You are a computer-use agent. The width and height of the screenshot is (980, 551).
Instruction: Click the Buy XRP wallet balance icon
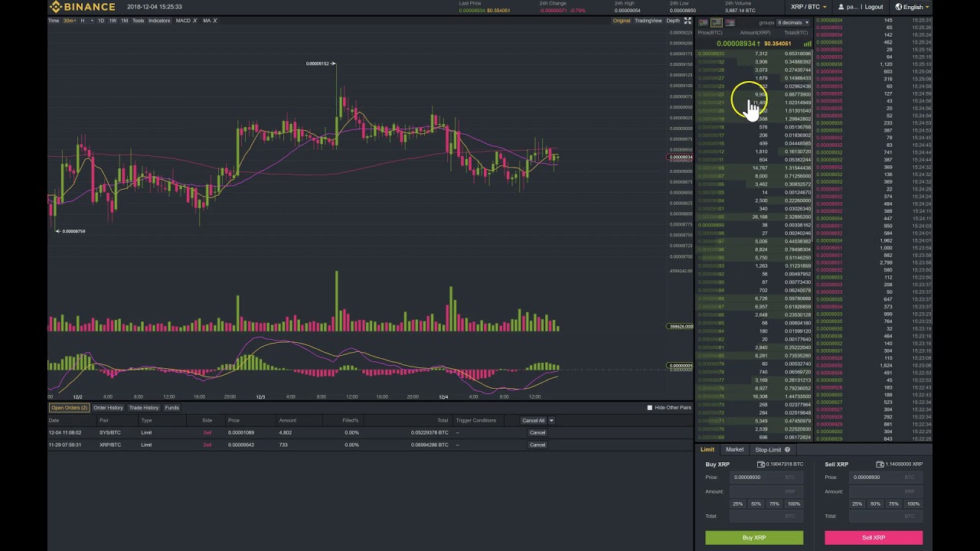(x=761, y=465)
